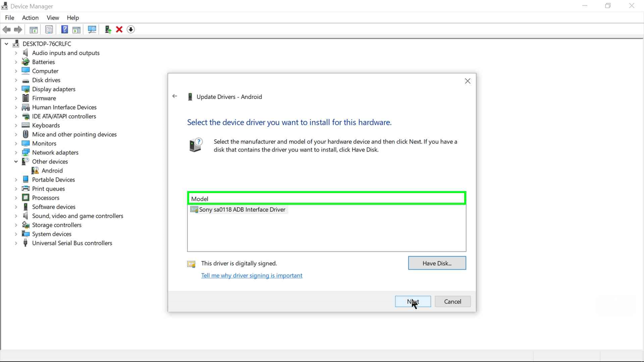Click the Update device driver toolbar icon
The height and width of the screenshot is (362, 644).
click(x=108, y=30)
